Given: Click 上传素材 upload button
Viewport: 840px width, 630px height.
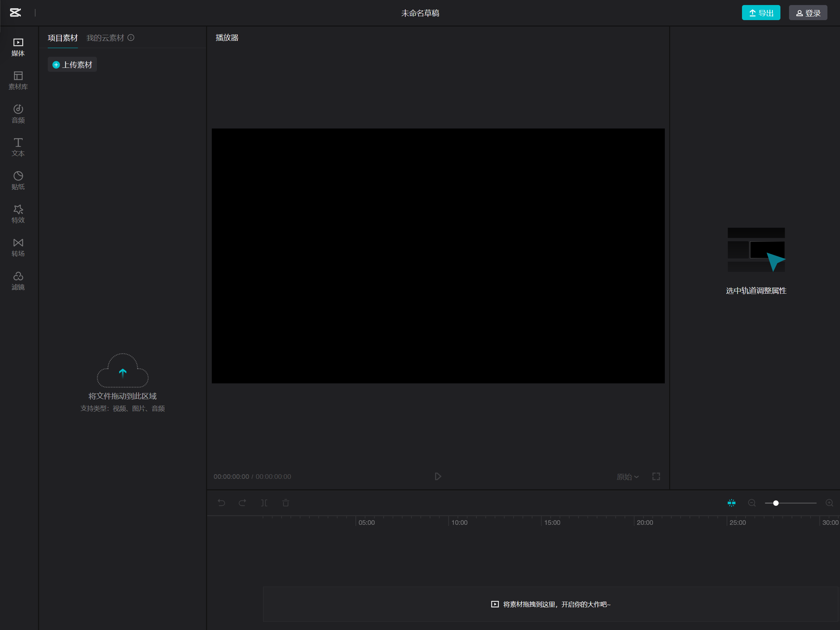Looking at the screenshot, I should (72, 65).
